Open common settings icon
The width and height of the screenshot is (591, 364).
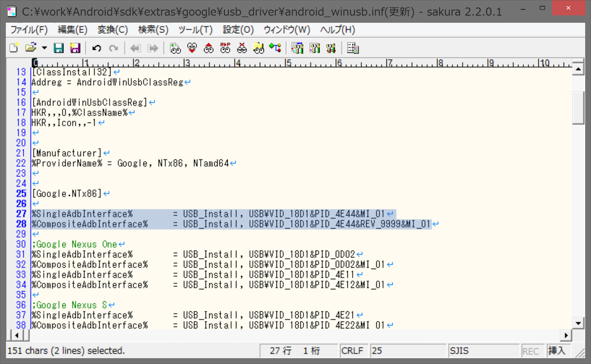[331, 48]
